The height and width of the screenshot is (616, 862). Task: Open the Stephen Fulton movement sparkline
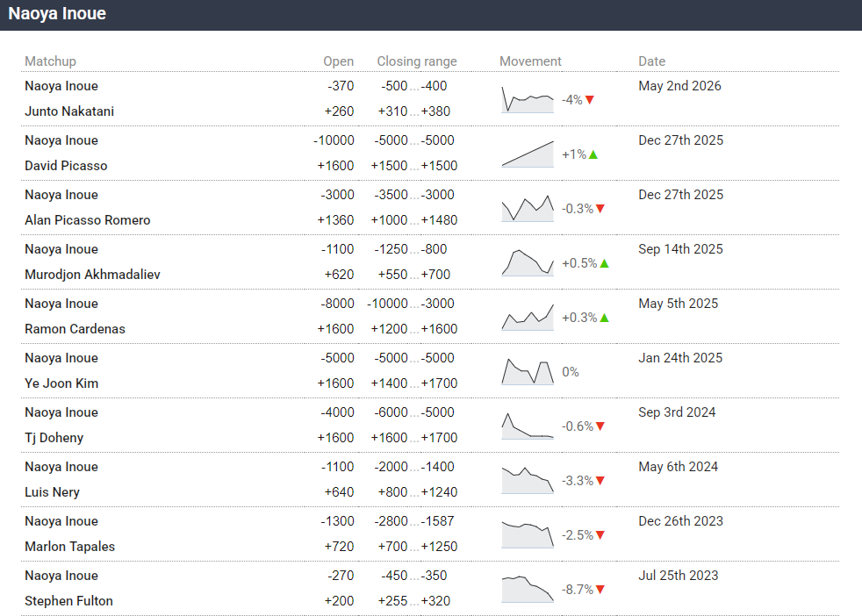pos(528,589)
